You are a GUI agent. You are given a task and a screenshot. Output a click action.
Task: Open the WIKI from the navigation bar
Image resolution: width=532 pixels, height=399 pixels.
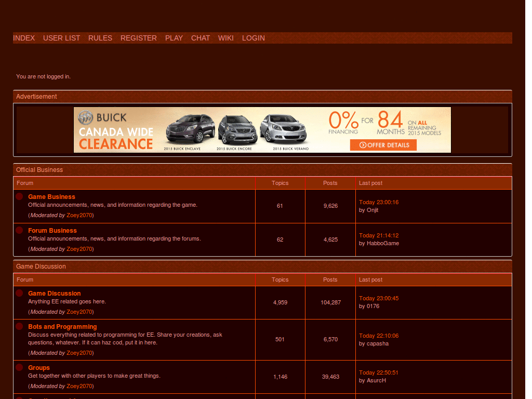tap(225, 38)
